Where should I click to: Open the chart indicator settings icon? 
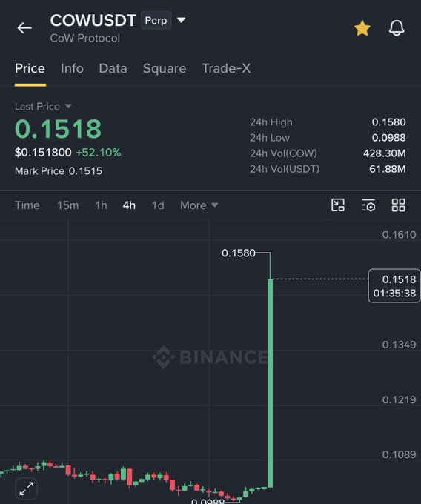tap(368, 205)
